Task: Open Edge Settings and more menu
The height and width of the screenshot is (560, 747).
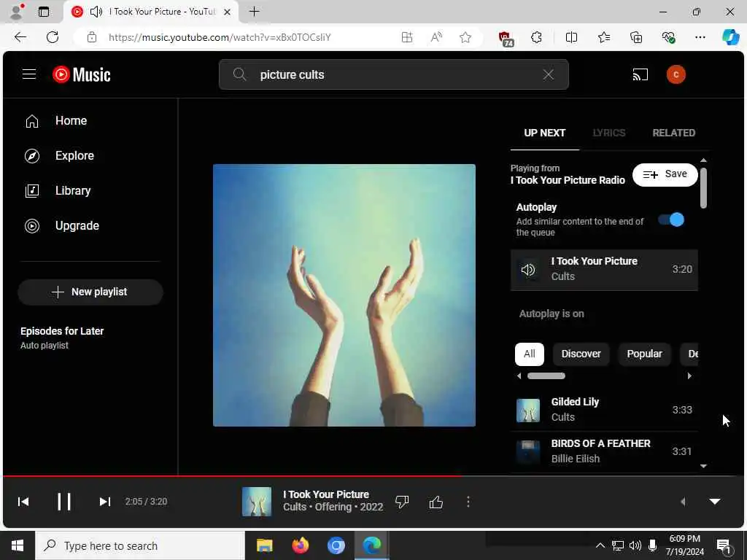Action: coord(700,37)
